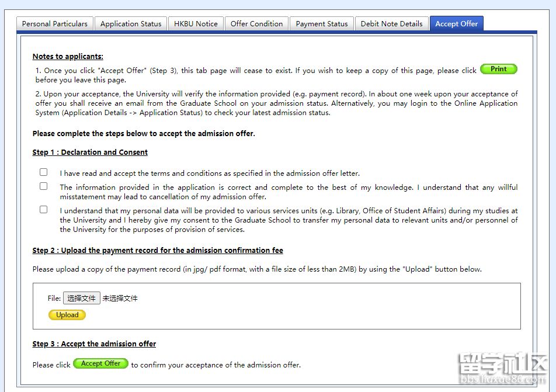The image size is (556, 392).
Task: Click the Step 2 upload payment record heading
Action: [158, 251]
